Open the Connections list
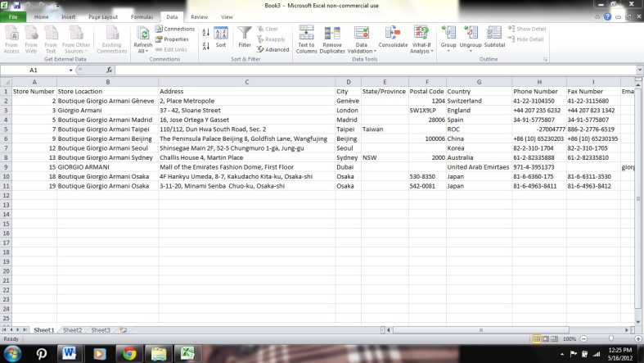The width and height of the screenshot is (644, 363). [175, 29]
